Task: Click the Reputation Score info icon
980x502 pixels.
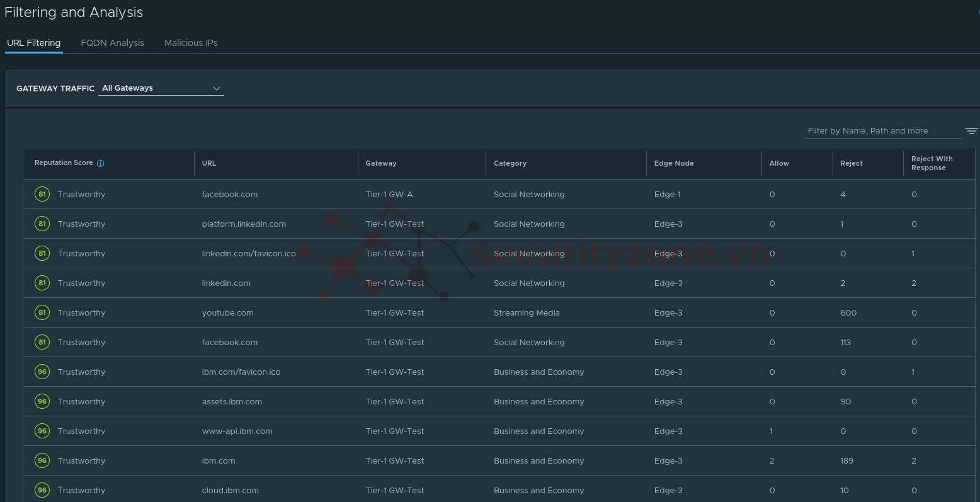Action: [x=100, y=163]
